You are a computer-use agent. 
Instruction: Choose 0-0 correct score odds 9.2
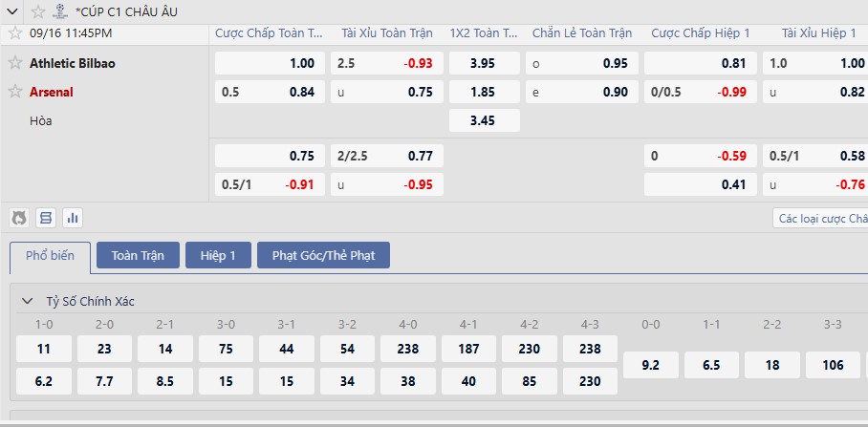point(651,364)
